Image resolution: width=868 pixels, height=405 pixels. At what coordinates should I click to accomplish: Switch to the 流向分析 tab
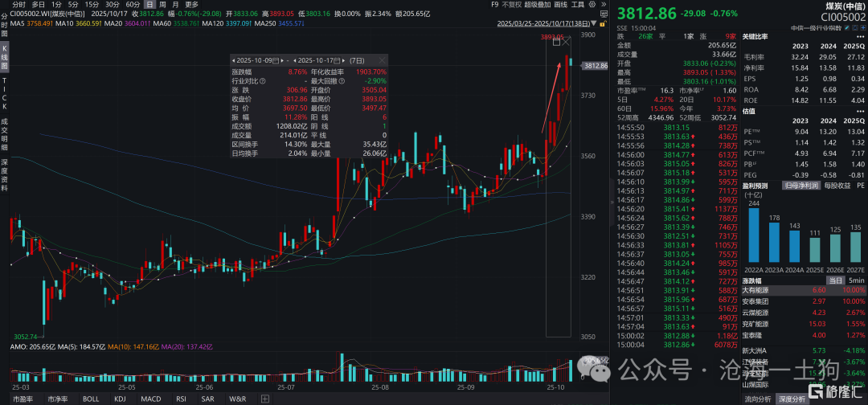coord(758,399)
